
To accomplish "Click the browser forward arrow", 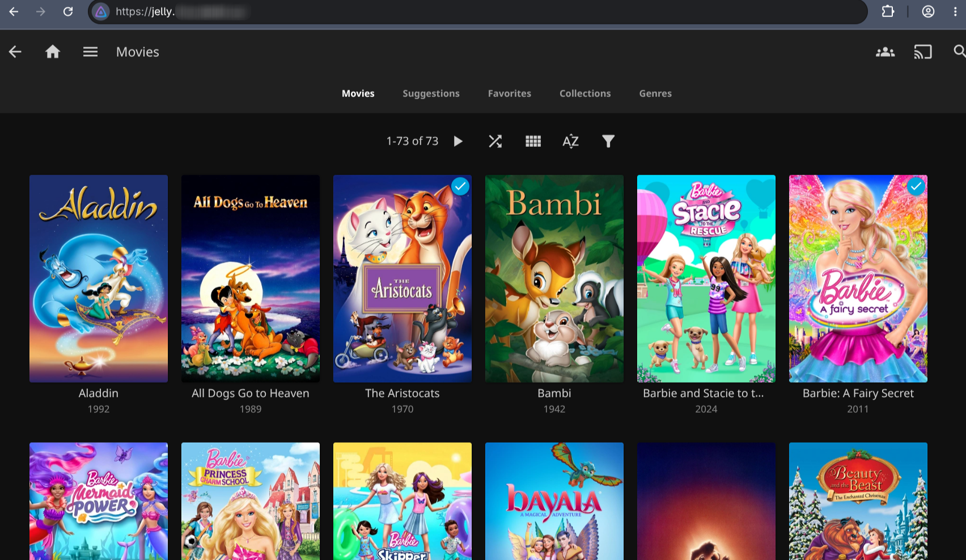I will click(x=41, y=11).
